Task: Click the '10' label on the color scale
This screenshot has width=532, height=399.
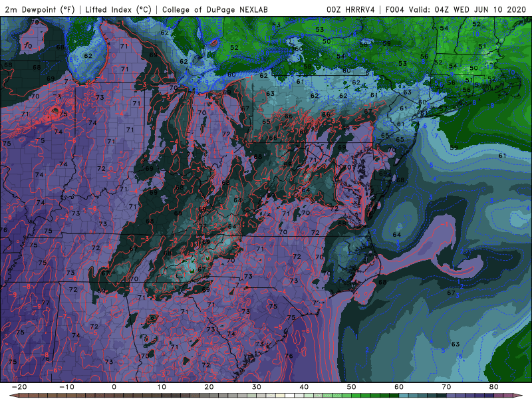Action: 162,387
